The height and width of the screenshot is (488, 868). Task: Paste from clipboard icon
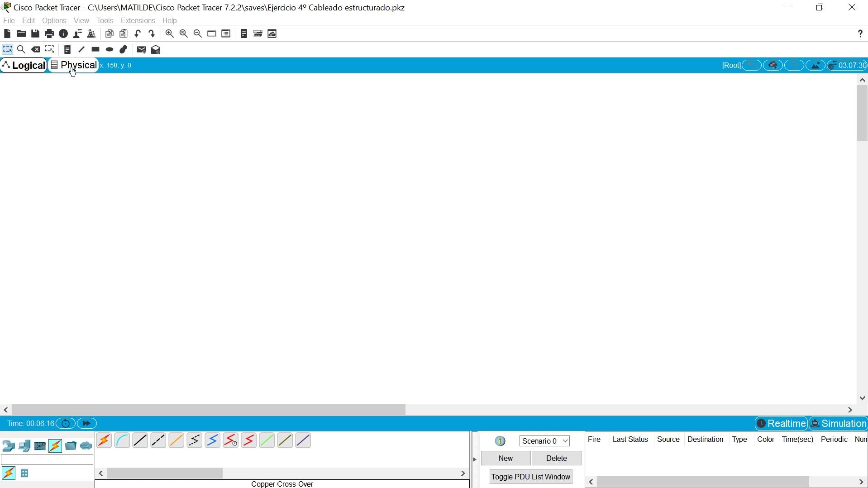point(124,34)
